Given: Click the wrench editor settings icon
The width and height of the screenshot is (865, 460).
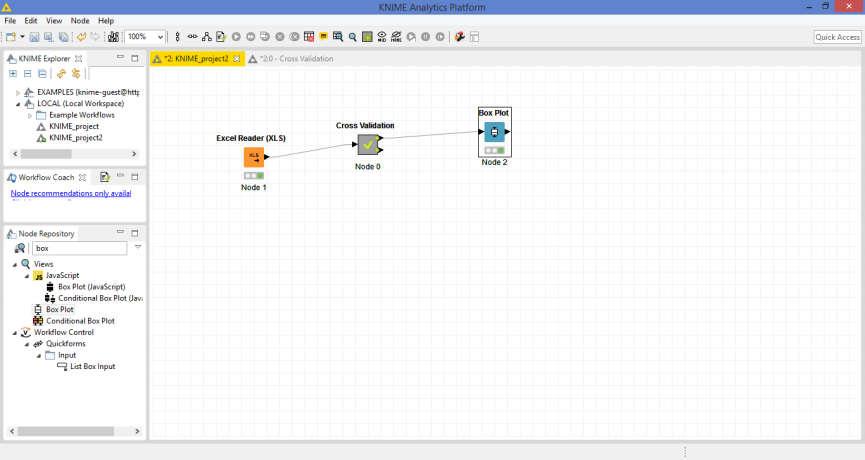Looking at the screenshot, I should click(460, 37).
